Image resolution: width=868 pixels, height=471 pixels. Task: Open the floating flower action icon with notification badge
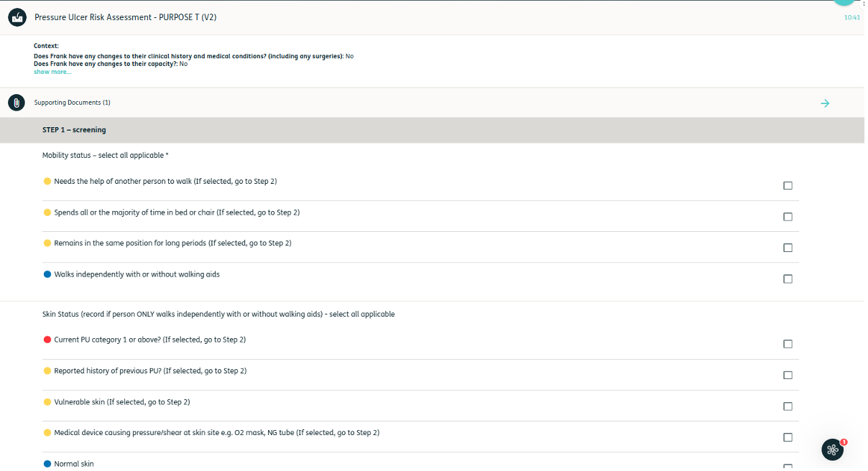(833, 449)
